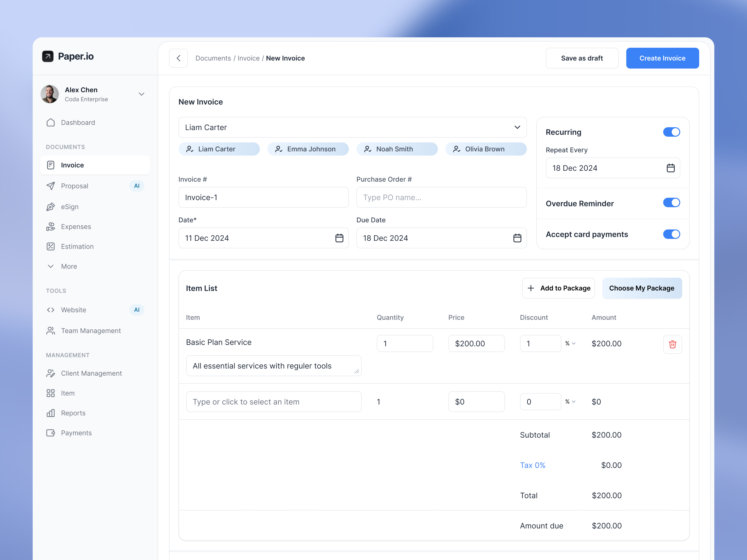747x560 pixels.
Task: Go to Documents in the breadcrumb
Action: 213,58
